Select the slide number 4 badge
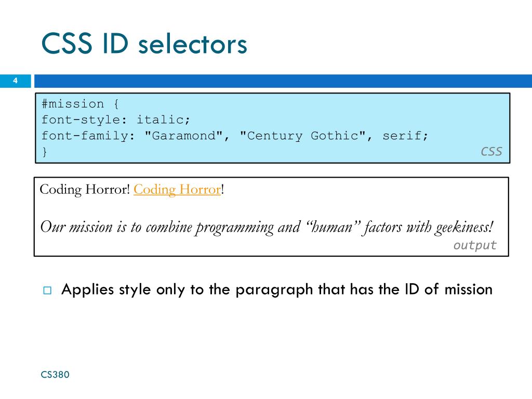Viewport: 532px width, 399px height. click(x=15, y=81)
